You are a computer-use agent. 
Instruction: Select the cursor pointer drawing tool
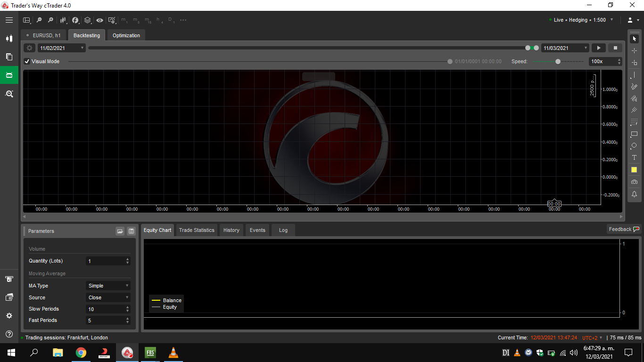[x=634, y=39]
